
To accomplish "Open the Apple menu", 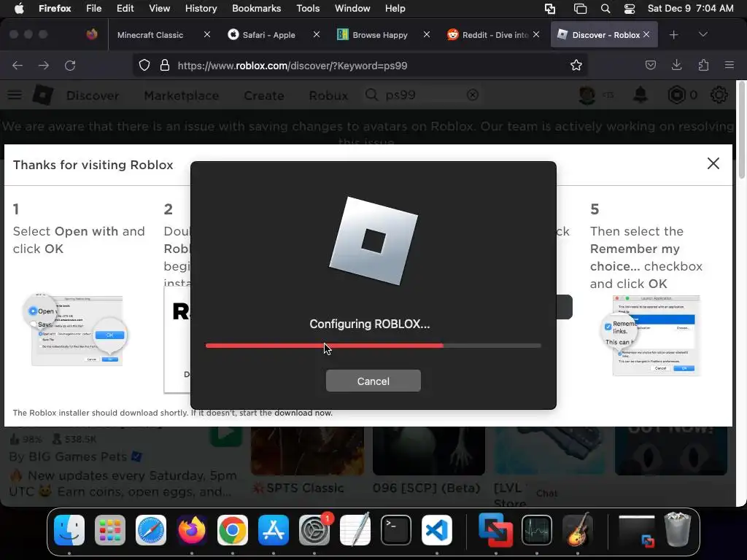I will (19, 8).
